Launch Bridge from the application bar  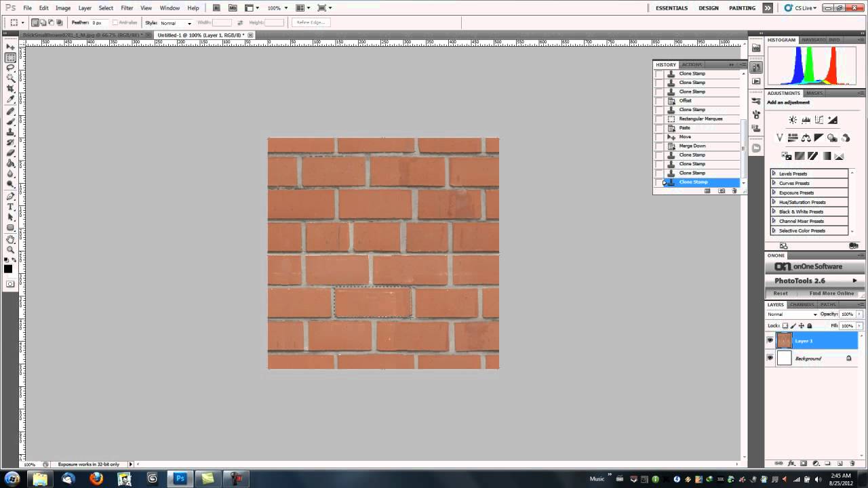(x=216, y=8)
